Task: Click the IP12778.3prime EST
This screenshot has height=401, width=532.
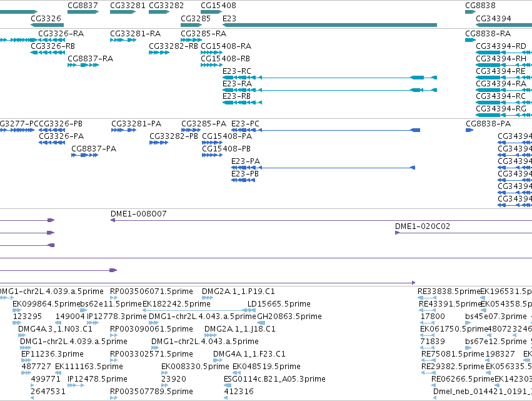Action: [x=93, y=323]
